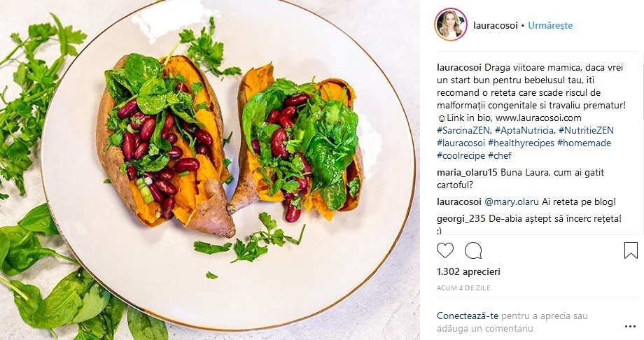Visit maria_olaru15 commenter profile
The height and width of the screenshot is (340, 644).
pyautogui.click(x=467, y=173)
